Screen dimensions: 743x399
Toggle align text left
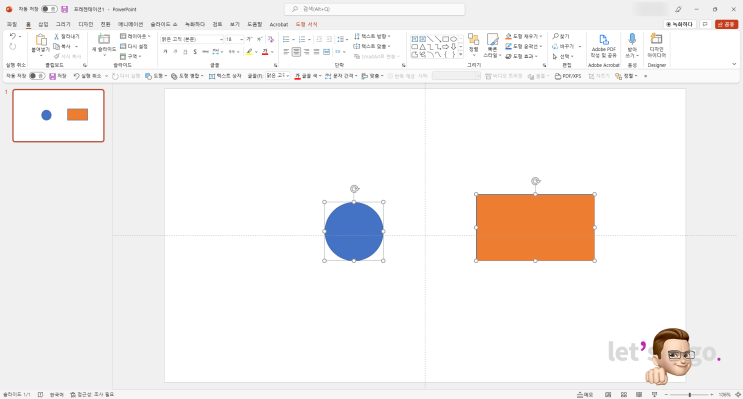click(x=286, y=52)
